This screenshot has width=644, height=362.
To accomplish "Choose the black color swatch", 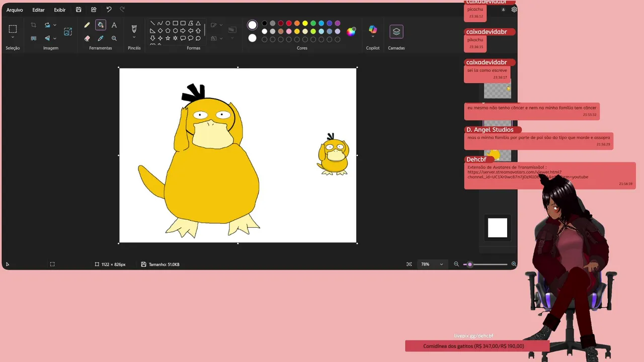I will [265, 23].
